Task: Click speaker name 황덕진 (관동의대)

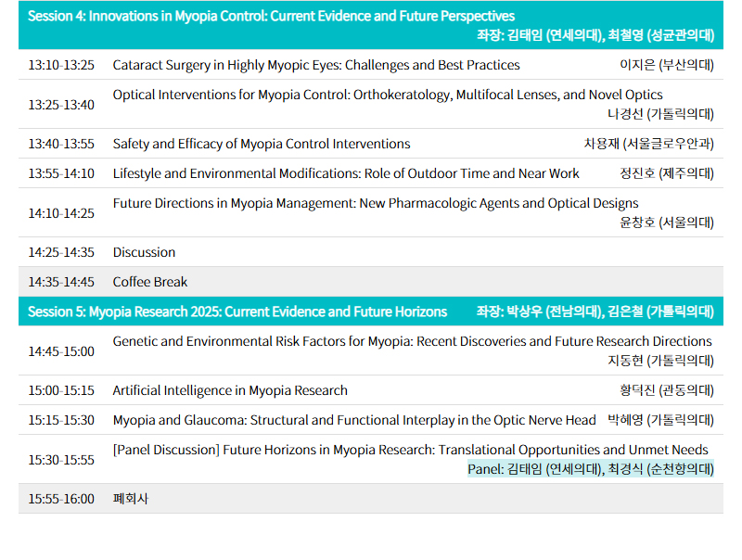Action: point(667,390)
